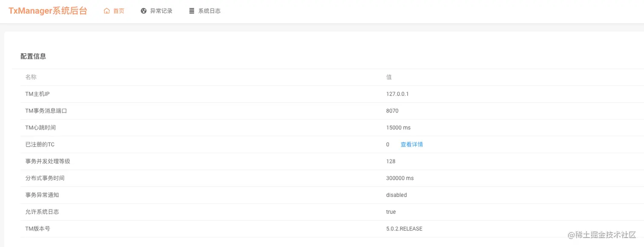Click the TxManager系统后台 logo title
Image resolution: width=644 pixels, height=247 pixels.
point(48,11)
